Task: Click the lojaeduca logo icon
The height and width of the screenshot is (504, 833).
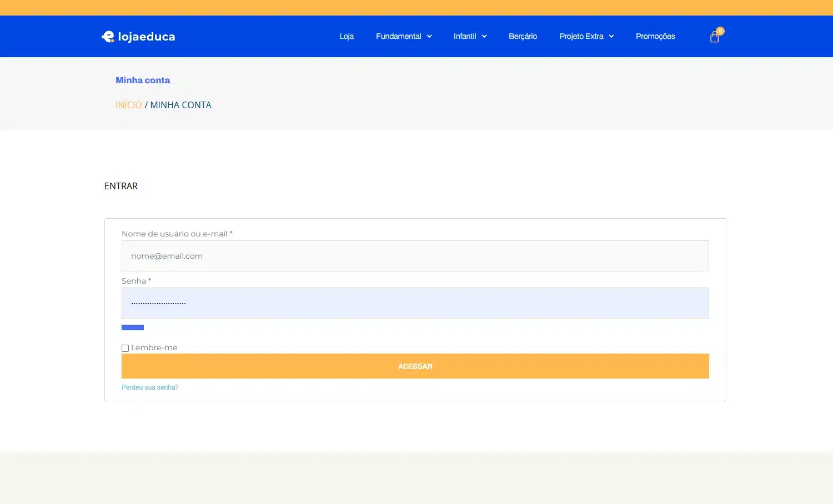Action: click(108, 37)
